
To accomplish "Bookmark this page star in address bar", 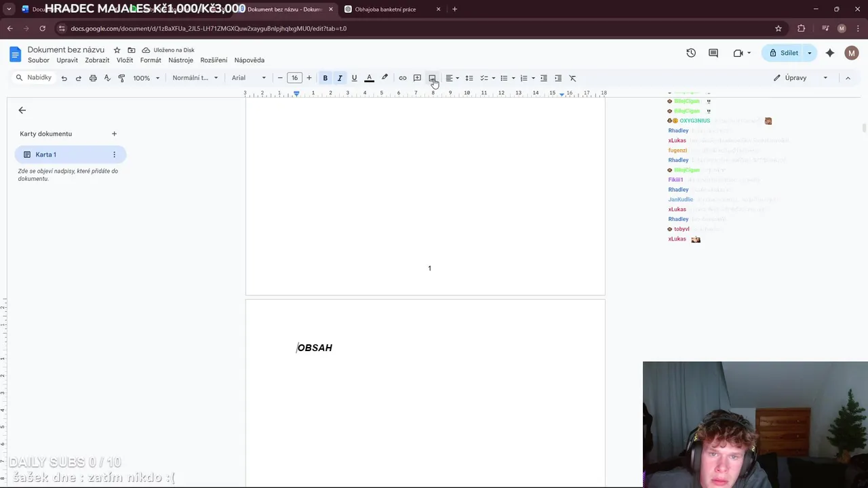I will click(x=778, y=28).
